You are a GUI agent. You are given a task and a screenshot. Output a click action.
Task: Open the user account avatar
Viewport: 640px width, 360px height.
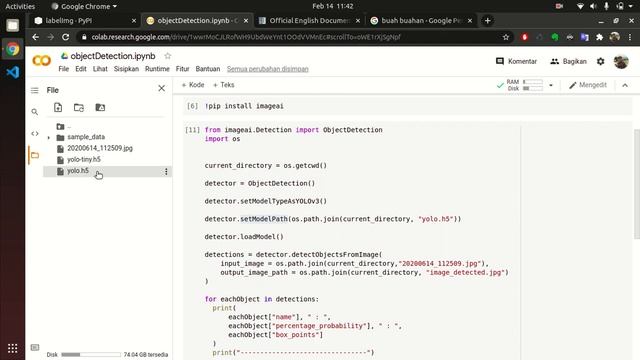click(621, 61)
